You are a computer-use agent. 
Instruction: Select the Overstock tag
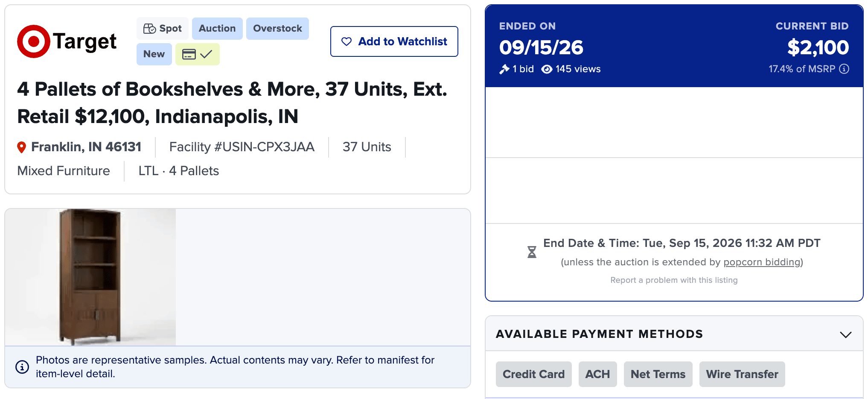click(277, 29)
